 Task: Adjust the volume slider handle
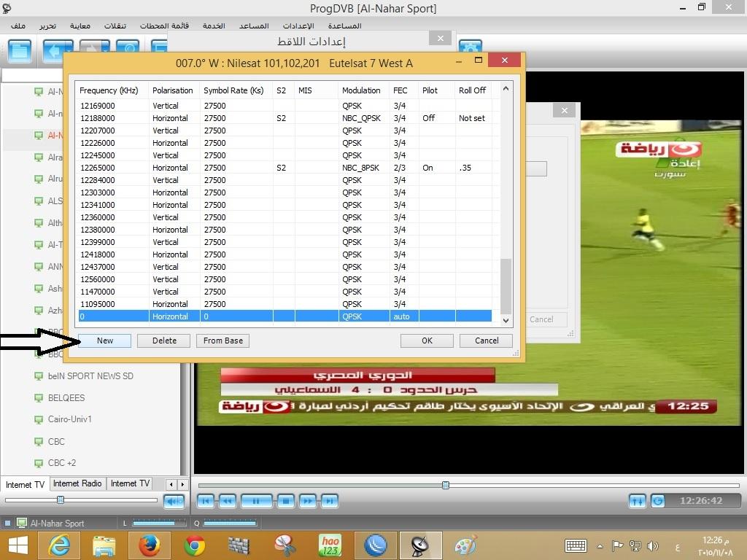click(x=61, y=499)
